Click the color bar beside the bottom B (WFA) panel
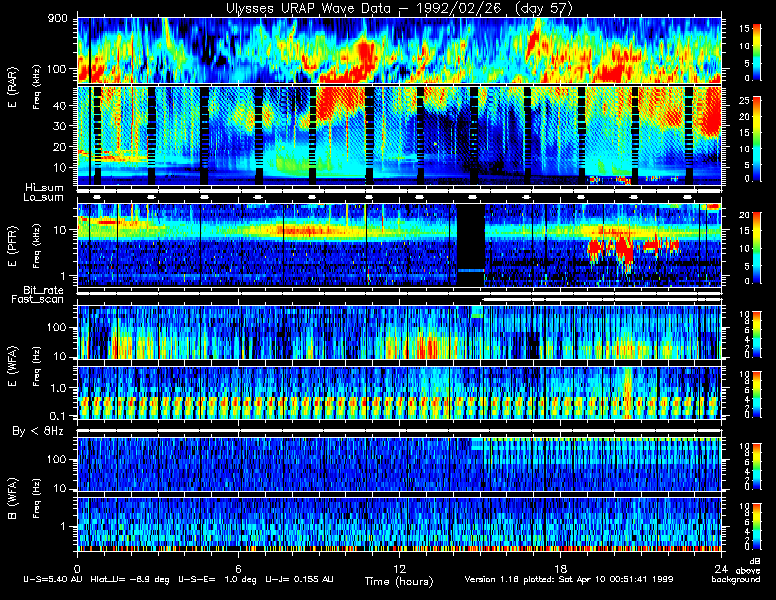The width and height of the screenshot is (776, 600). click(x=756, y=526)
